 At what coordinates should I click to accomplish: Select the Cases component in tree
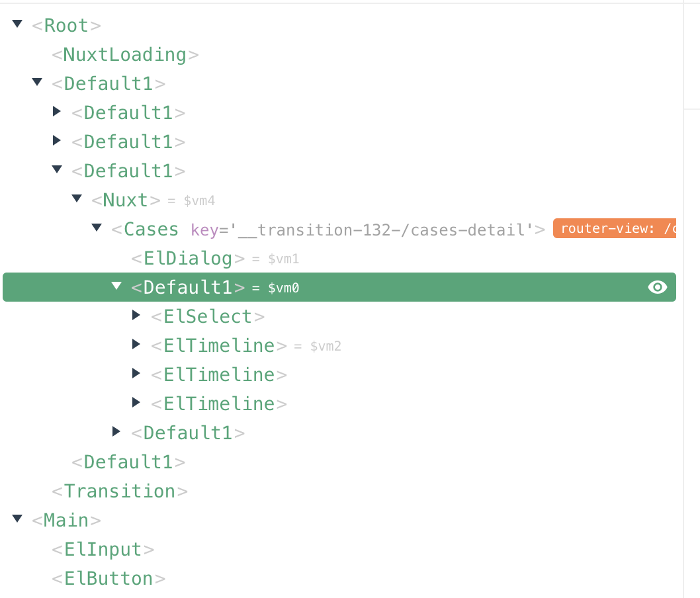pos(151,229)
